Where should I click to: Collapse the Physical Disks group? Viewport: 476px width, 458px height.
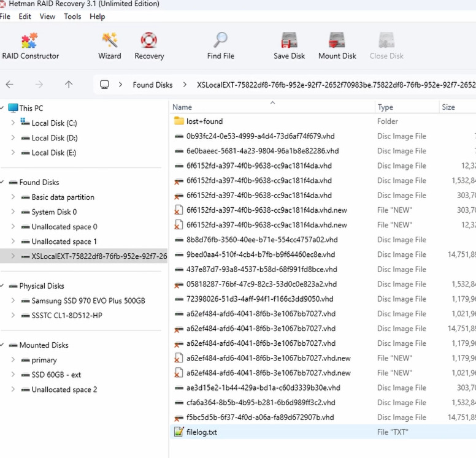2,286
